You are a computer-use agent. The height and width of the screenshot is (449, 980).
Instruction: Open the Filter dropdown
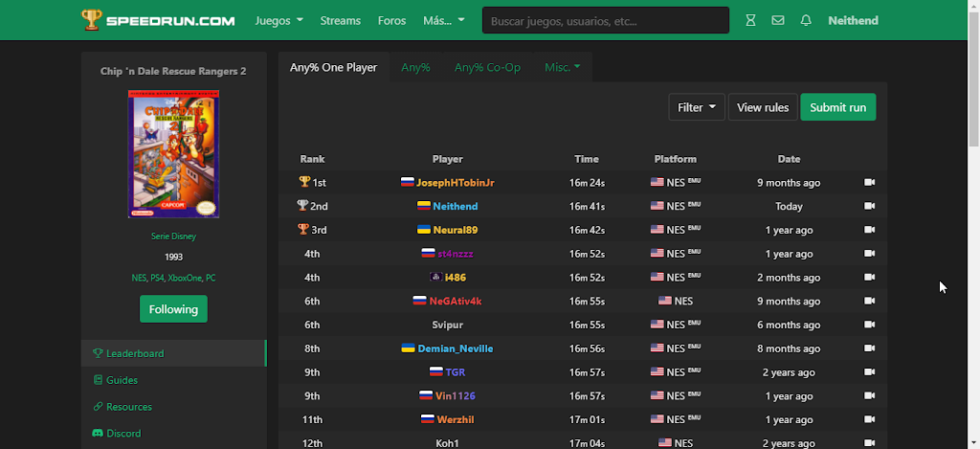coord(697,107)
